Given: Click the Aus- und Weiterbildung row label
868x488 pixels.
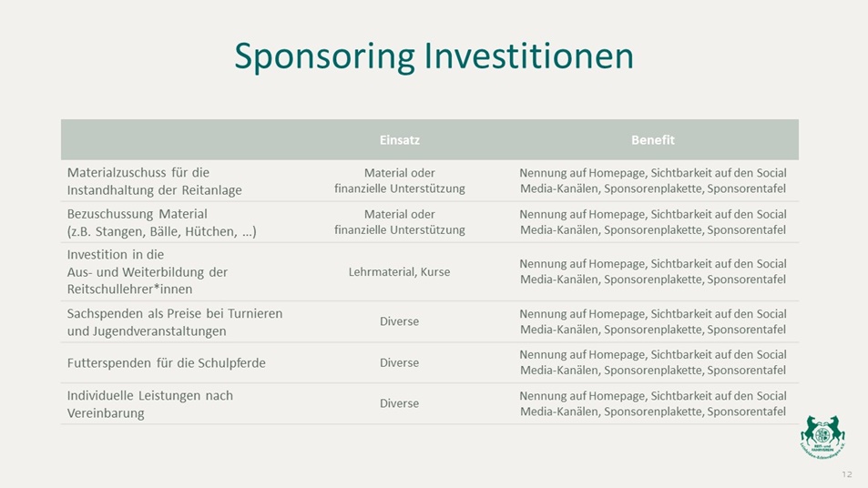Looking at the screenshot, I should (x=148, y=271).
